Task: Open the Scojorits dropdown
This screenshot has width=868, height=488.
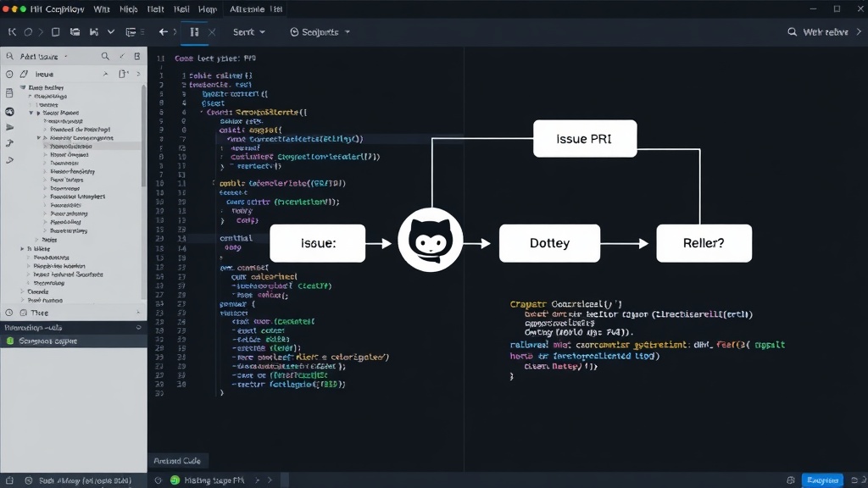Action: [x=320, y=32]
